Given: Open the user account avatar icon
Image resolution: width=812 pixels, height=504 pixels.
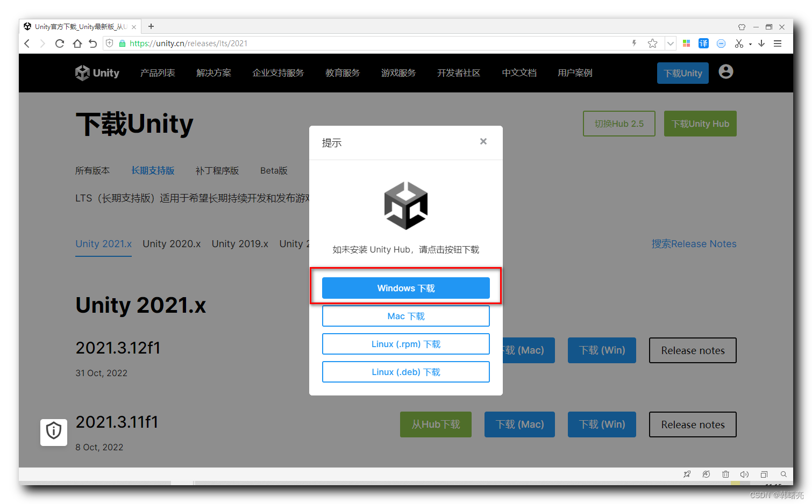Looking at the screenshot, I should pyautogui.click(x=726, y=71).
